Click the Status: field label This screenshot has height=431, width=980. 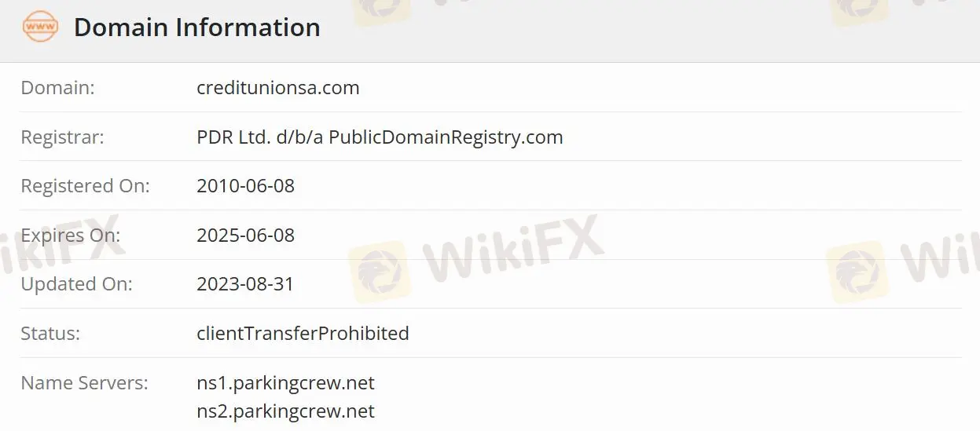point(50,334)
